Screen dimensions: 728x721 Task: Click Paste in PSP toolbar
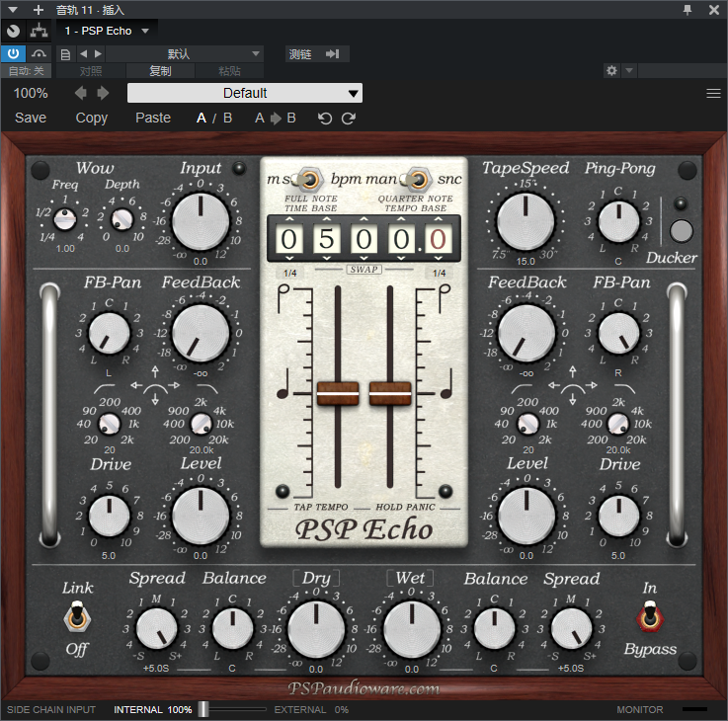point(153,118)
